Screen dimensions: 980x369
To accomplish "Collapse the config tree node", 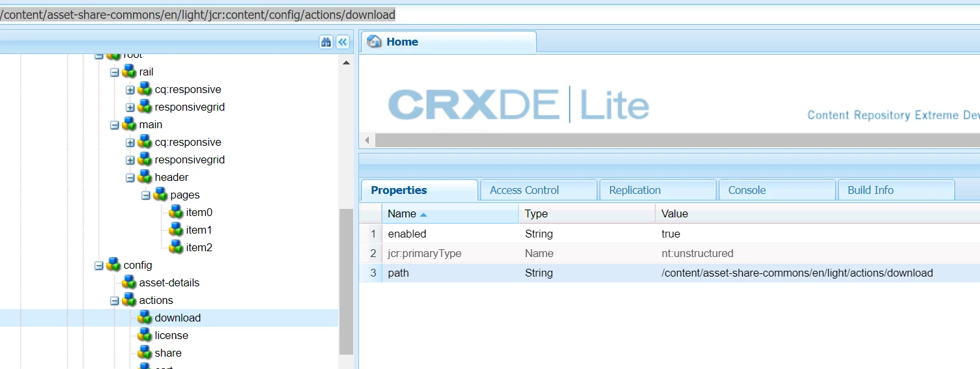I will pos(99,266).
